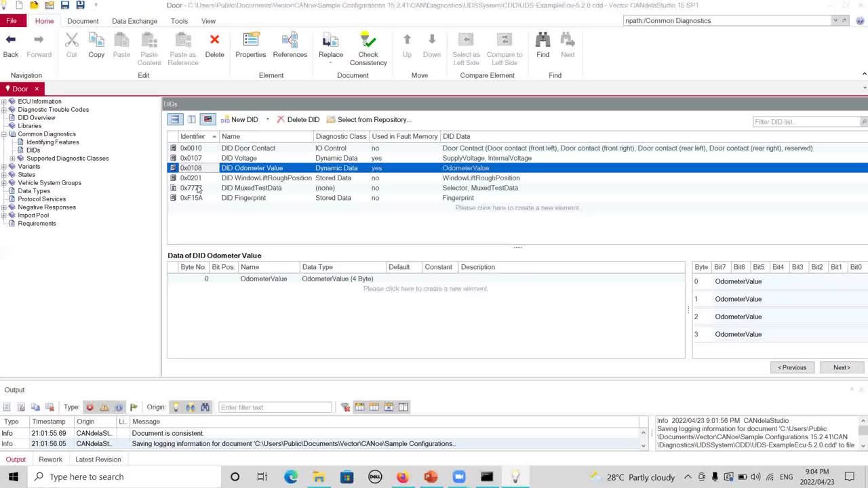This screenshot has width=868, height=488.
Task: Click the Next button below data table
Action: coord(842,367)
